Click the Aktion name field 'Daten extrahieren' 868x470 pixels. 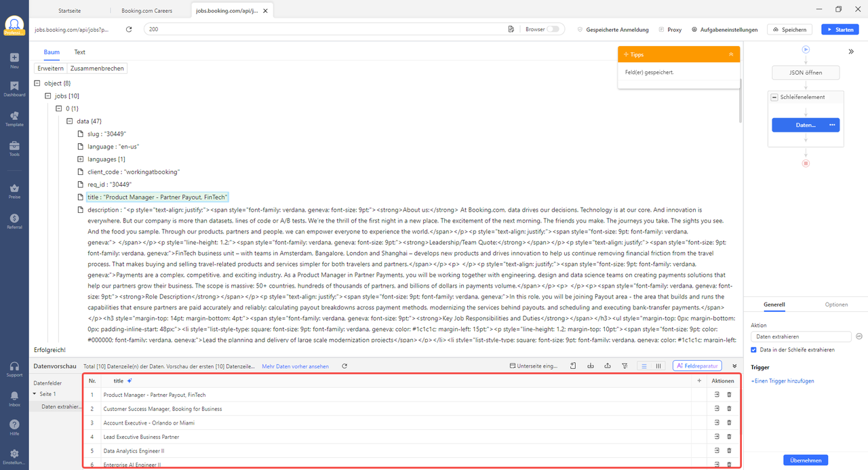pyautogui.click(x=801, y=336)
